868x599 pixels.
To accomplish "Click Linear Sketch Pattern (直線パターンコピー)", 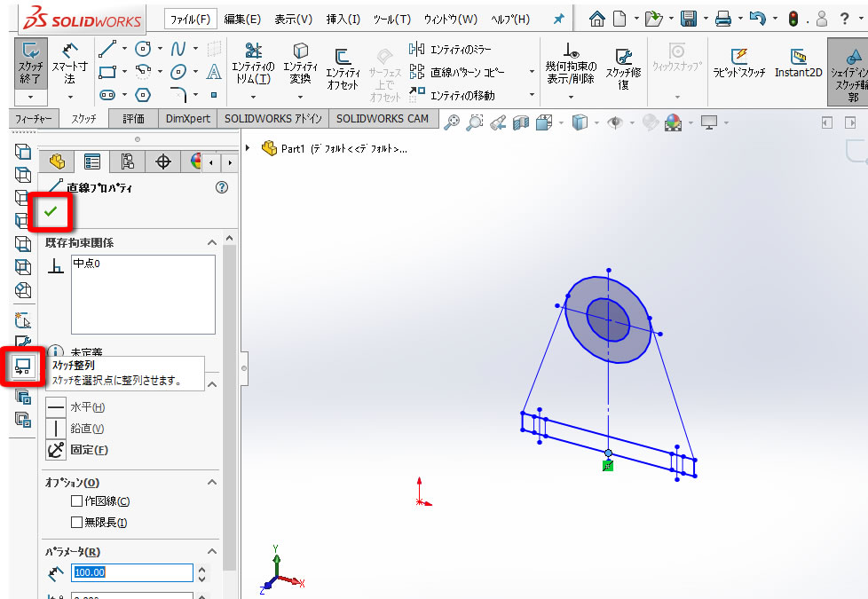I will [x=457, y=73].
